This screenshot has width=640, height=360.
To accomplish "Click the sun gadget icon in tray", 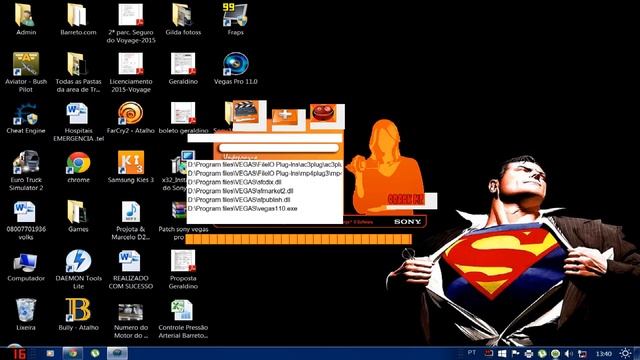I will [x=625, y=353].
